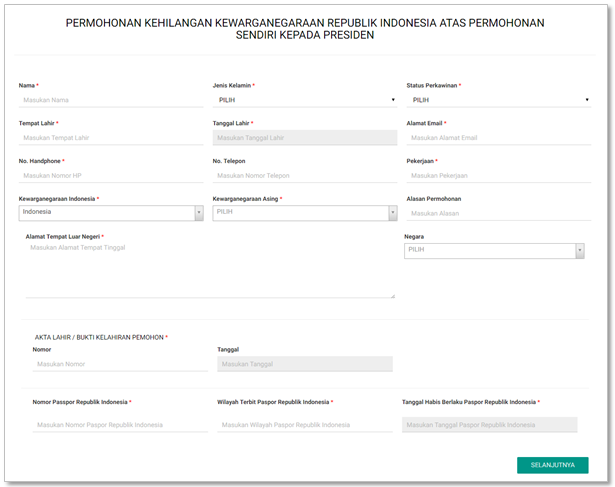Click the Wilayah Terbit Paspor field

click(304, 425)
